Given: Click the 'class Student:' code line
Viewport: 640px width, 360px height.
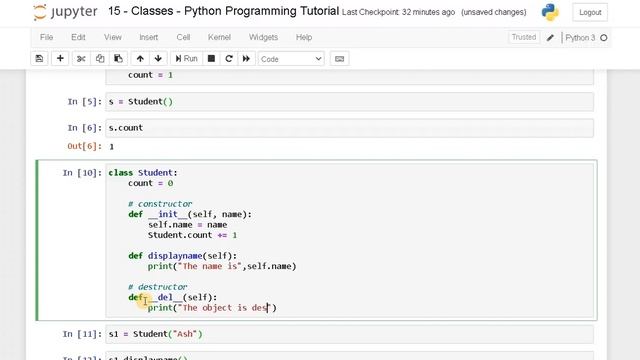Looking at the screenshot, I should point(143,173).
